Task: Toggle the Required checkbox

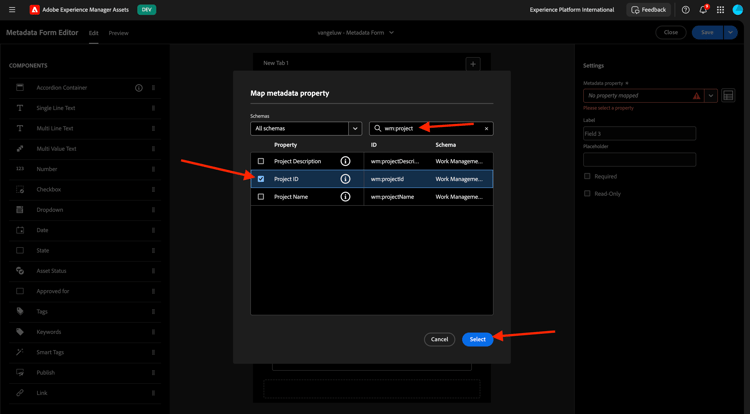Action: click(x=587, y=176)
